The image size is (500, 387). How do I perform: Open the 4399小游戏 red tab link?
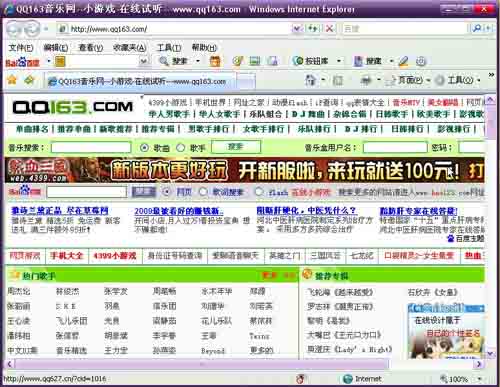[114, 256]
